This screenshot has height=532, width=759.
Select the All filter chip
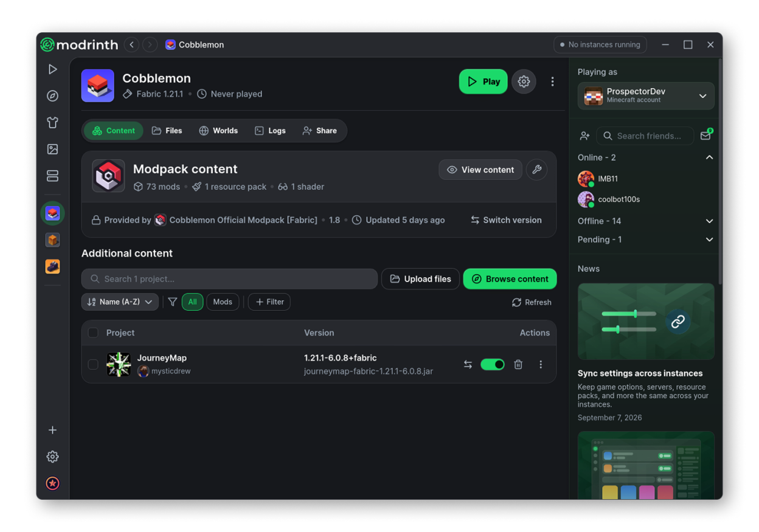(192, 302)
